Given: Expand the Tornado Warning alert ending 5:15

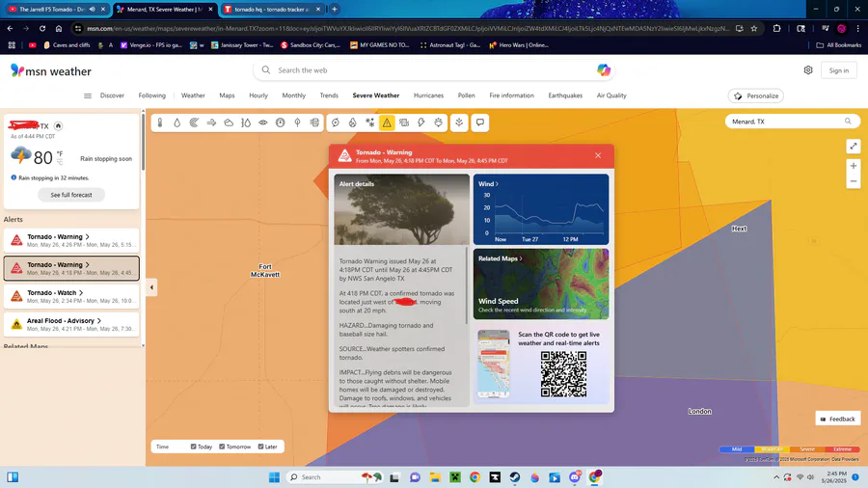Looking at the screenshot, I should (71, 240).
